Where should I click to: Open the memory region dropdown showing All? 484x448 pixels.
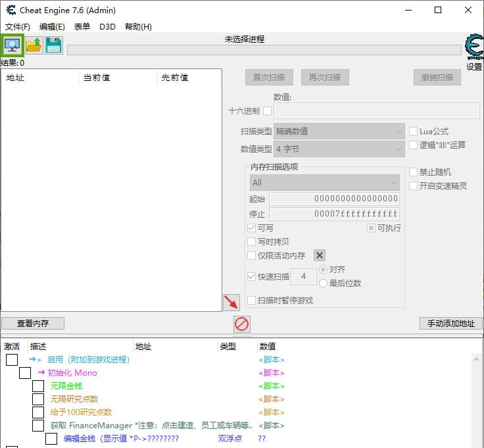(x=325, y=183)
